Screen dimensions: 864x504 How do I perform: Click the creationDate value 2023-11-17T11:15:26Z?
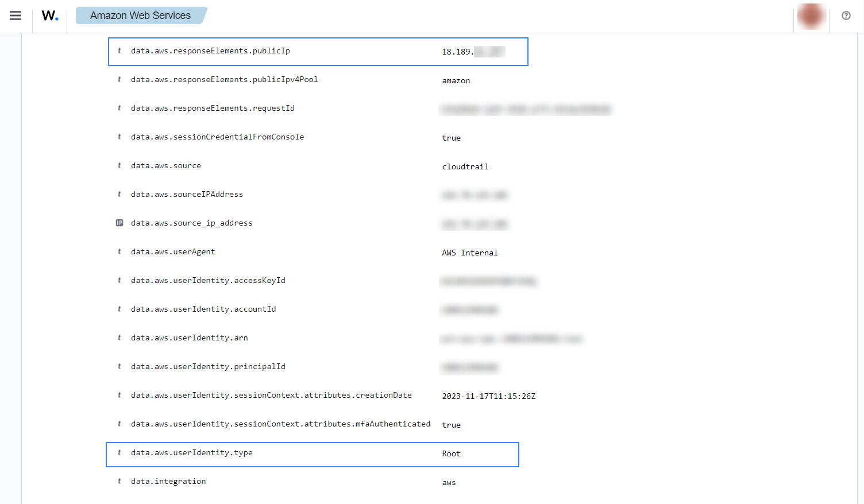488,396
